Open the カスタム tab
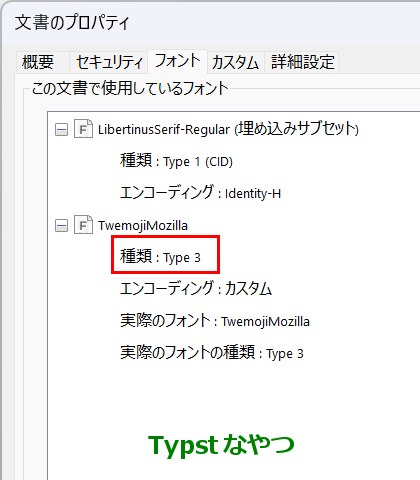Screen dimensions: 420x480 235,62
